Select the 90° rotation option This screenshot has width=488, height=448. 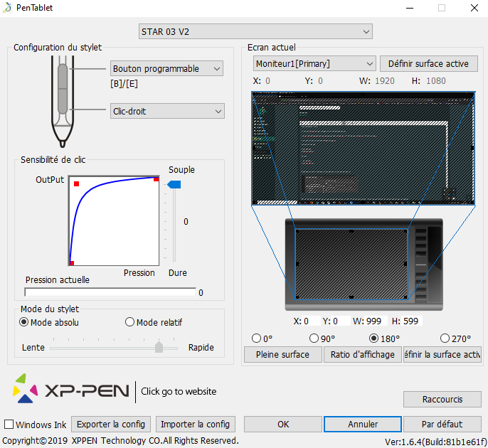point(315,338)
